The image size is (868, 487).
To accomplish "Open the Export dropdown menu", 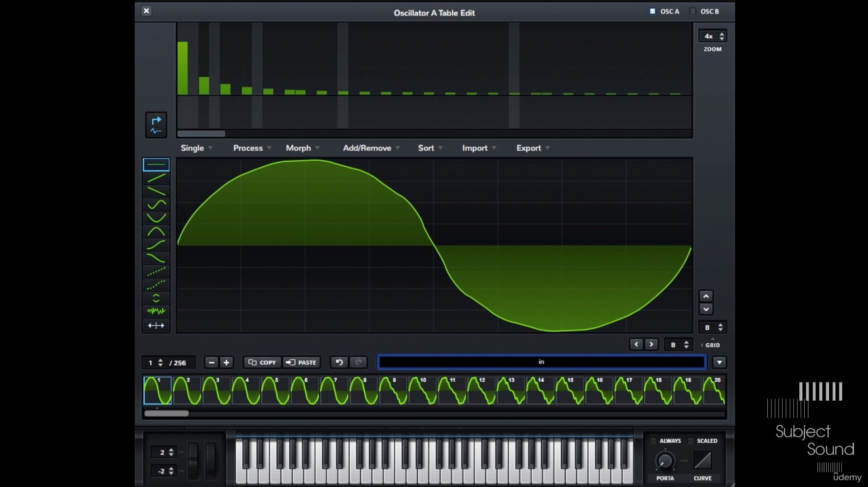I will click(533, 148).
